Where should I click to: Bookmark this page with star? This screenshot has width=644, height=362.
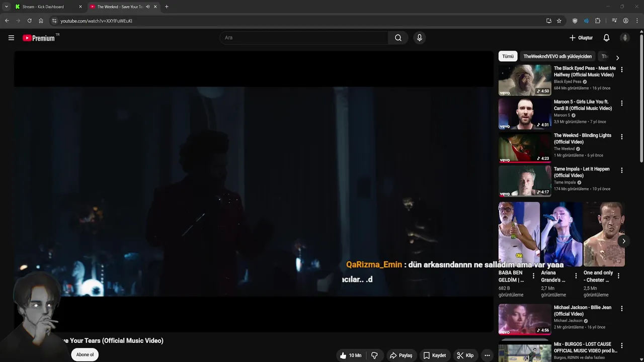click(x=559, y=21)
